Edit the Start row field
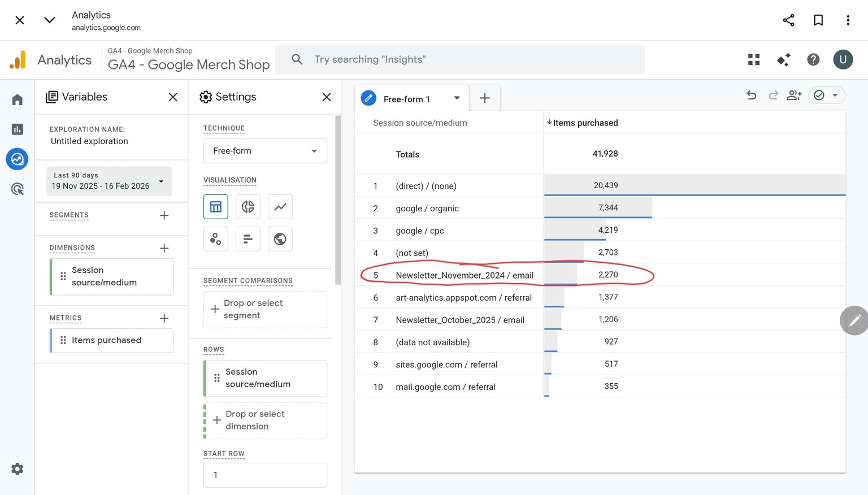 [265, 475]
